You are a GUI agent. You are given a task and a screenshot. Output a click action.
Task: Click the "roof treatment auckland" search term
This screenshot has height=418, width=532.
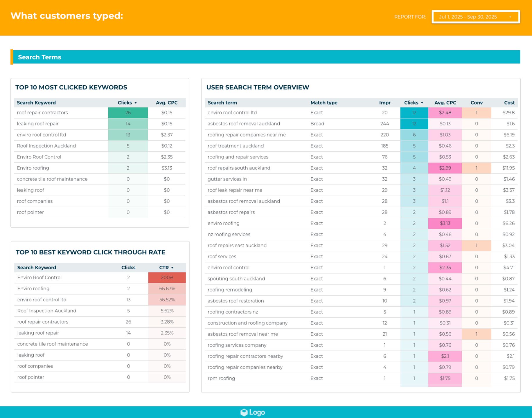click(236, 146)
